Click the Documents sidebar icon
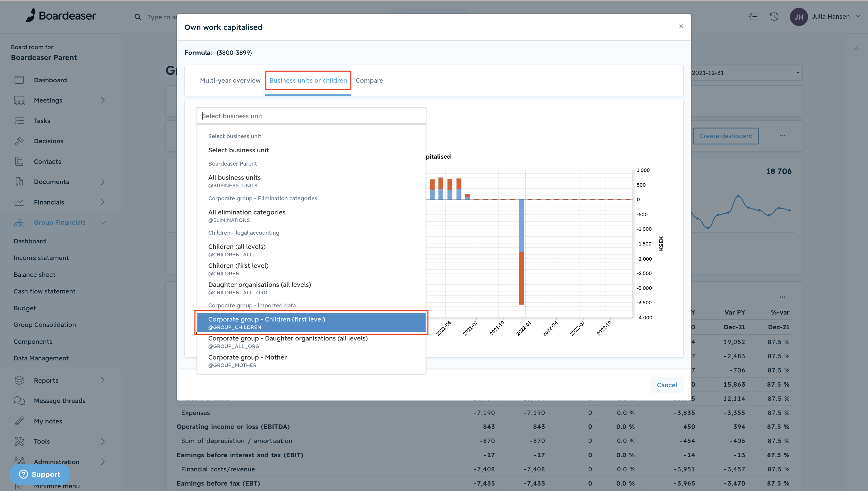This screenshot has height=491, width=868. [19, 182]
